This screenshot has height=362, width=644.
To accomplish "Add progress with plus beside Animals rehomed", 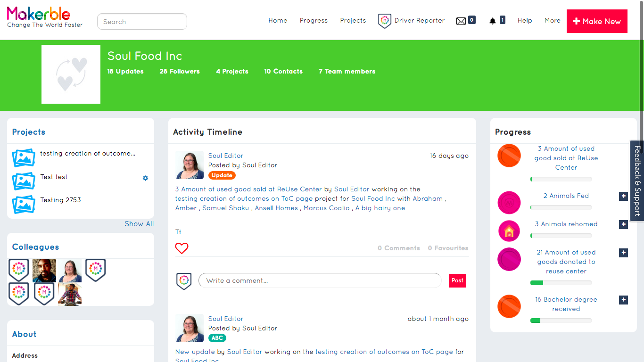I will (623, 224).
